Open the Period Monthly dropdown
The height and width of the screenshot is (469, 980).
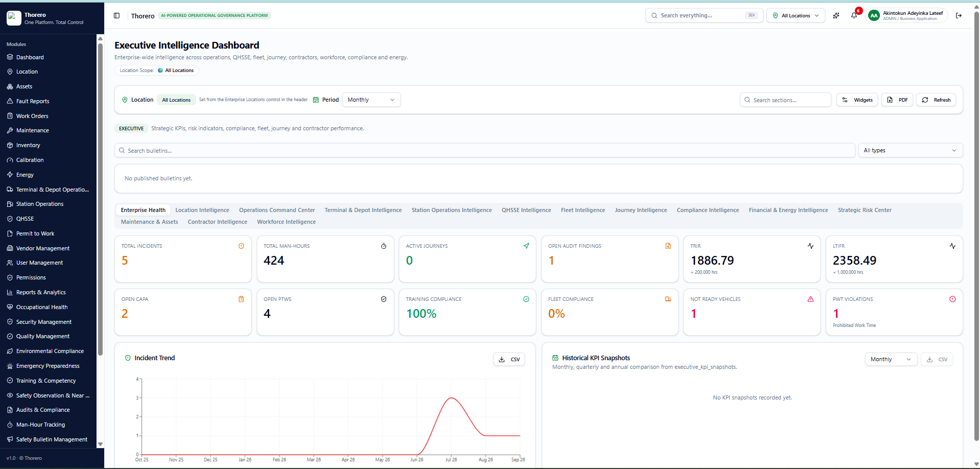tap(371, 100)
